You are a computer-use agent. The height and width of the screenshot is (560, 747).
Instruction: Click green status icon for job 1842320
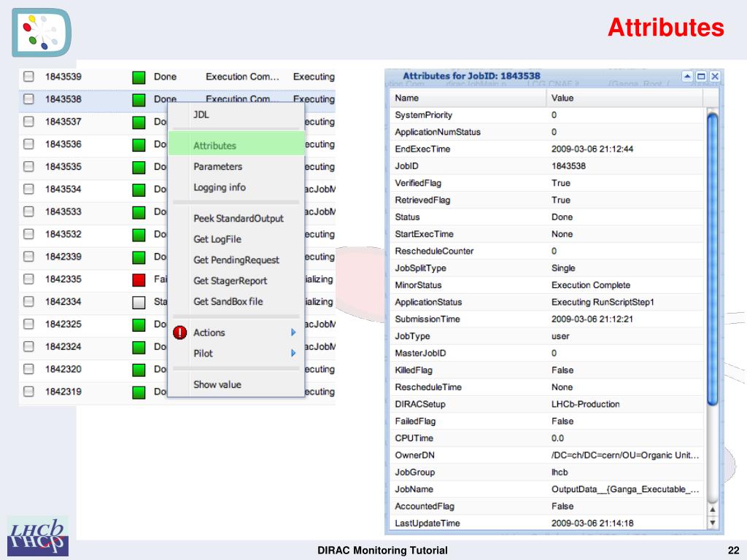point(139,370)
